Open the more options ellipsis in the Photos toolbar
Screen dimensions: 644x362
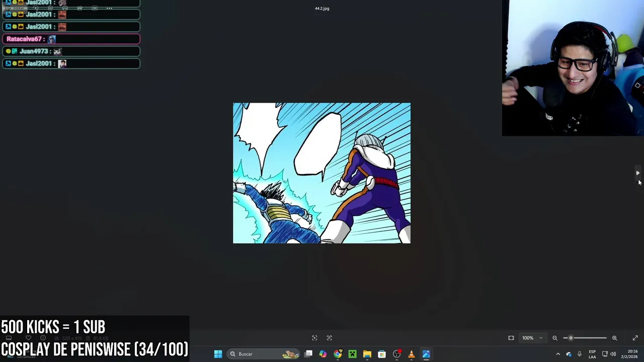(109, 8)
